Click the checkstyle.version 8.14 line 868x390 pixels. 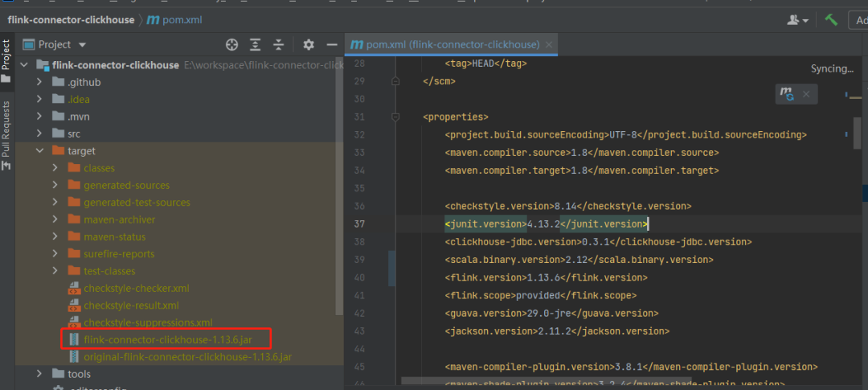point(568,206)
